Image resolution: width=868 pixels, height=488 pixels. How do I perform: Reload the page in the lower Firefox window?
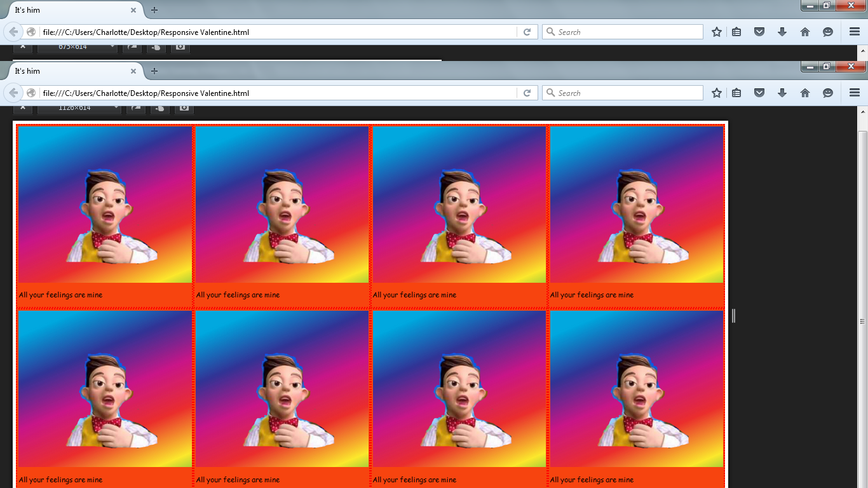click(527, 93)
